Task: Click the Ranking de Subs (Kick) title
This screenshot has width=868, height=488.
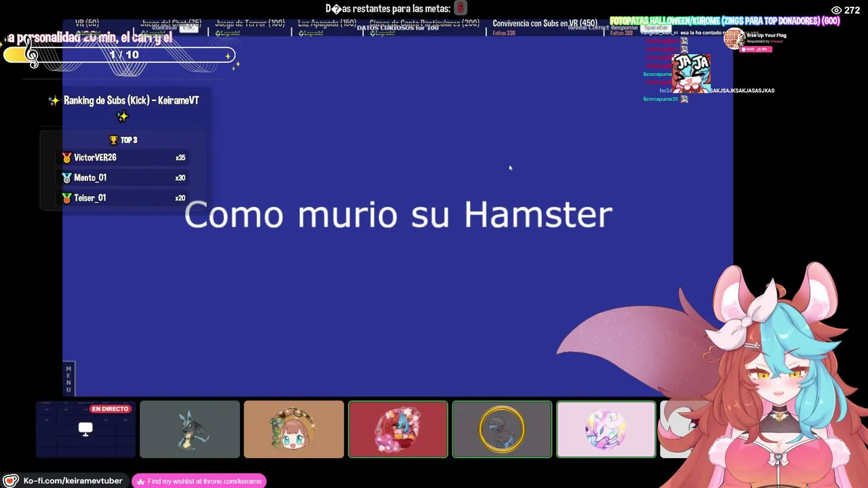Action: pyautogui.click(x=131, y=100)
